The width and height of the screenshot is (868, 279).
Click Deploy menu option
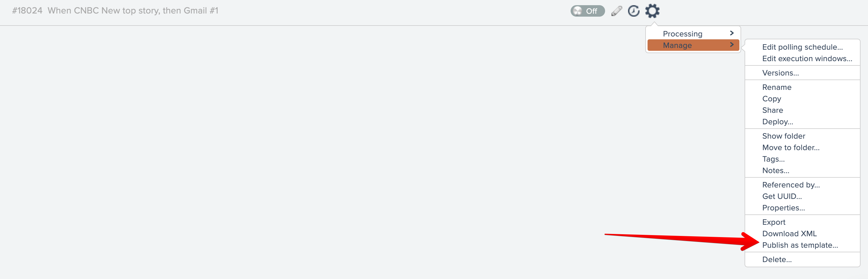777,122
